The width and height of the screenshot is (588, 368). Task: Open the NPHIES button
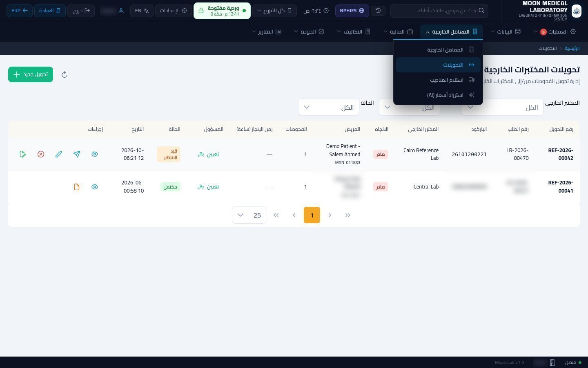[352, 11]
